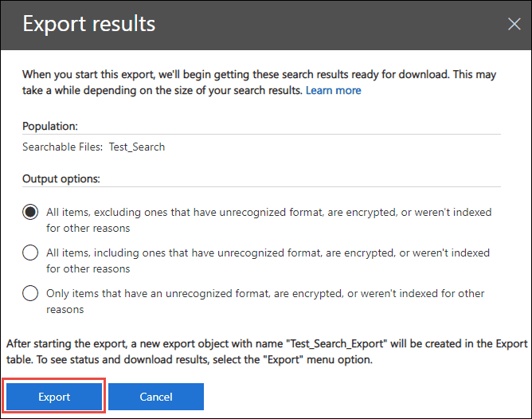The image size is (532, 419).
Task: Click the dark header bar of the dialog
Action: pyautogui.click(x=319, y=24)
